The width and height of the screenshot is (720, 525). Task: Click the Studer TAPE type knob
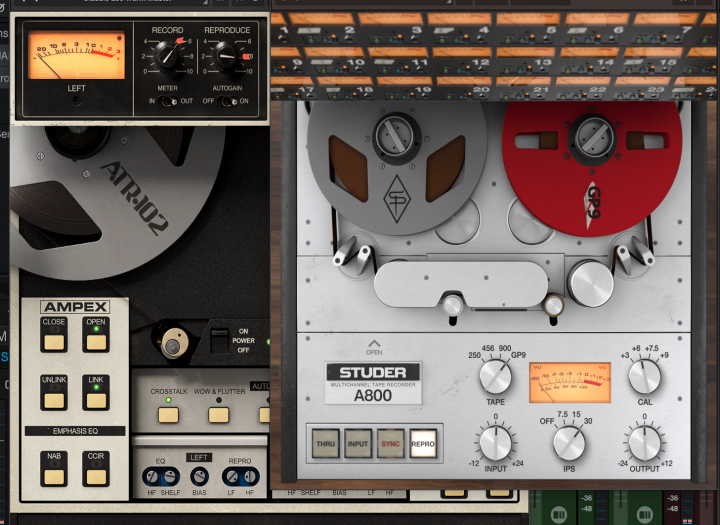pyautogui.click(x=495, y=376)
